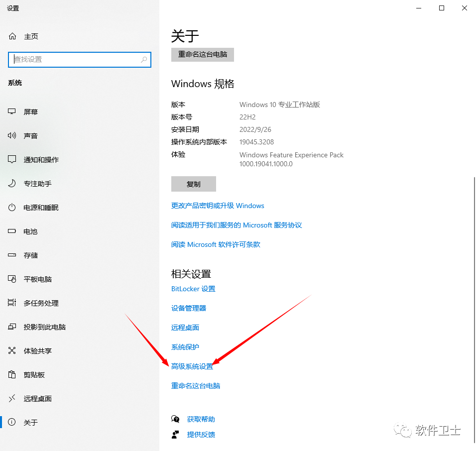
Task: Click the 通知和操作 notification icon
Action: pos(12,159)
